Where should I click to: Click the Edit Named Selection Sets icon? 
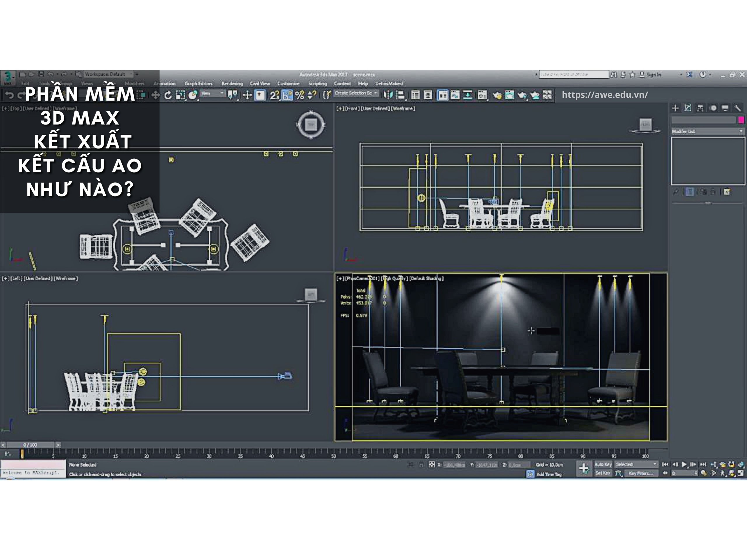click(x=327, y=95)
